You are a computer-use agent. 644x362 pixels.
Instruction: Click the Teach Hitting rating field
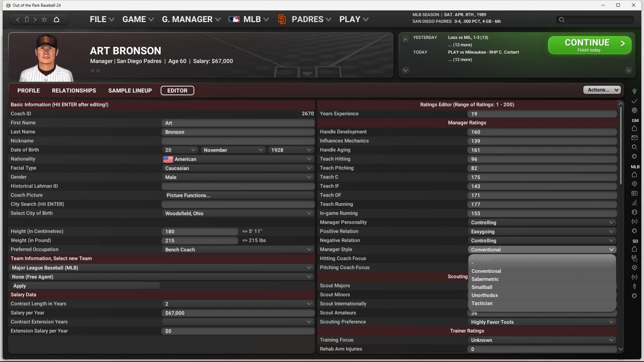[542, 159]
